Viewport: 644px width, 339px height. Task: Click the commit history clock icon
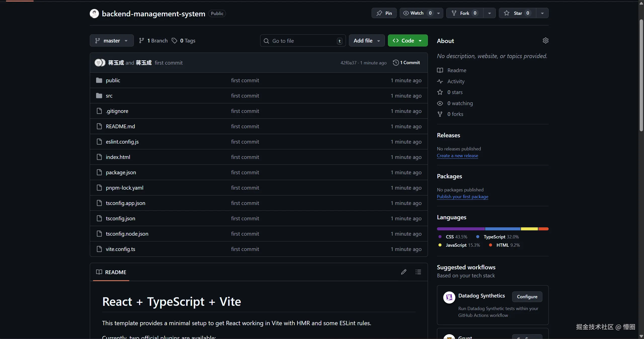396,63
